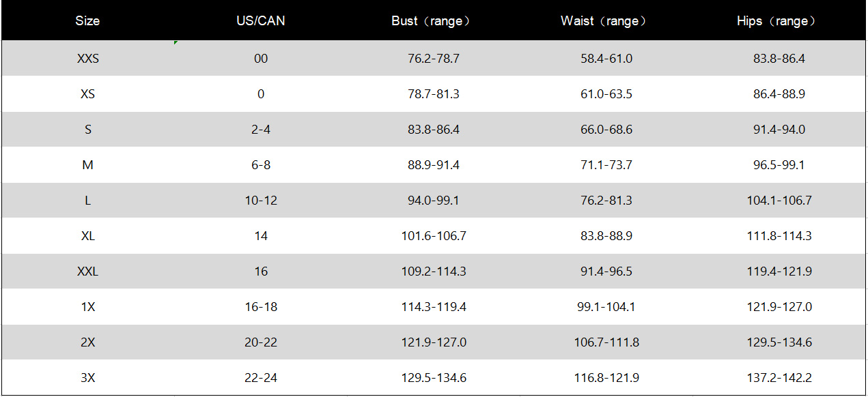The height and width of the screenshot is (397, 868).
Task: Click the waist range 66.0-68.6 cell
Action: (606, 130)
